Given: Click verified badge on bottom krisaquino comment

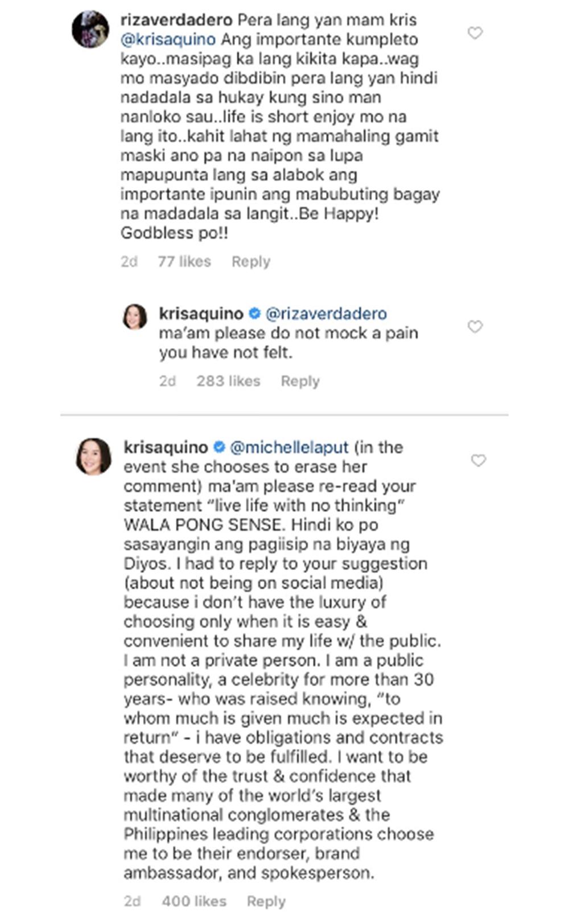Looking at the screenshot, I should click(219, 447).
